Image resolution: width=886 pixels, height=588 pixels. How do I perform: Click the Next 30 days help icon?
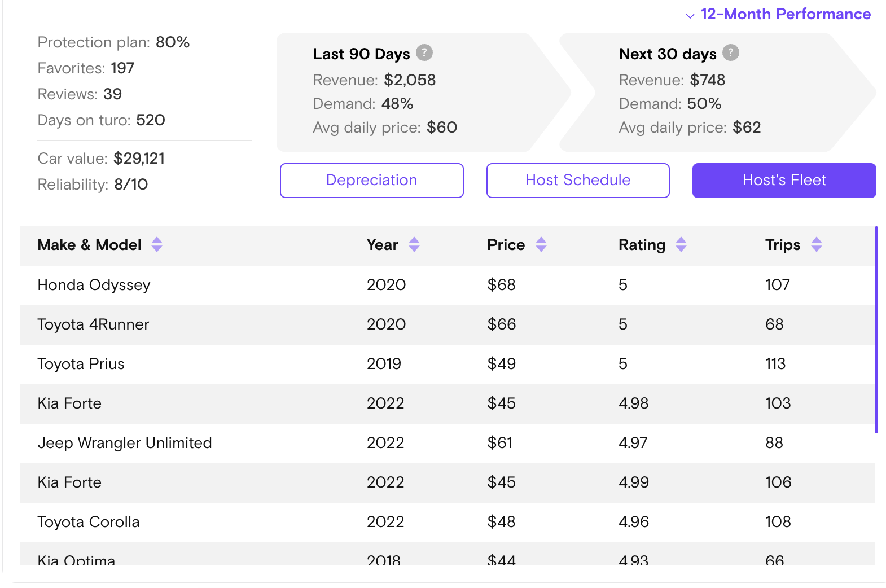pos(731,52)
